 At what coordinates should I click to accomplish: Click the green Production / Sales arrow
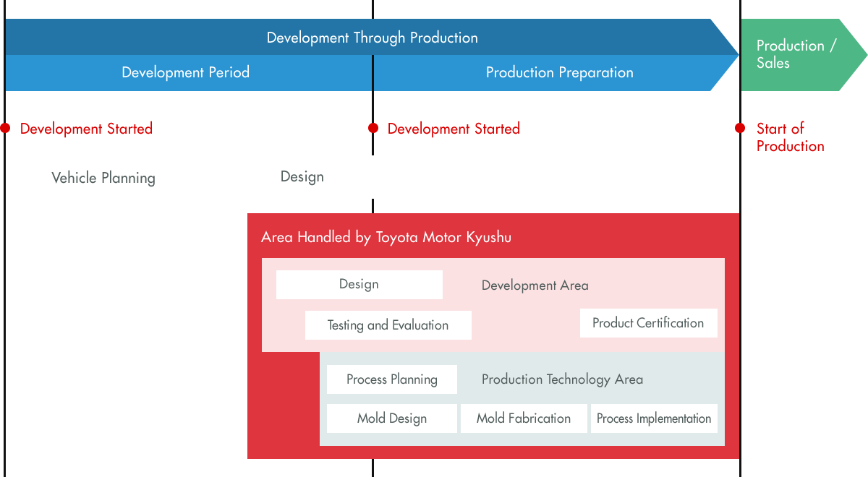pos(803,55)
